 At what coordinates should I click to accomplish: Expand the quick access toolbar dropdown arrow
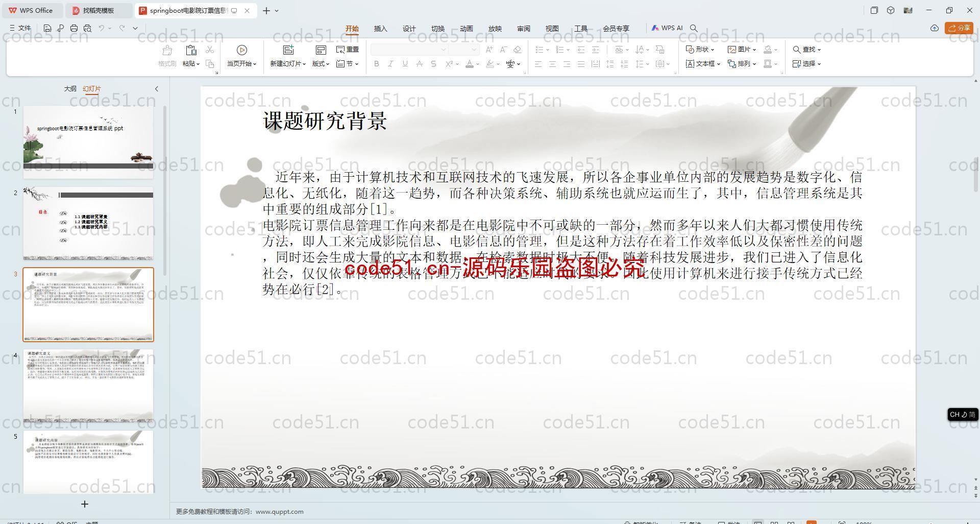pyautogui.click(x=135, y=28)
